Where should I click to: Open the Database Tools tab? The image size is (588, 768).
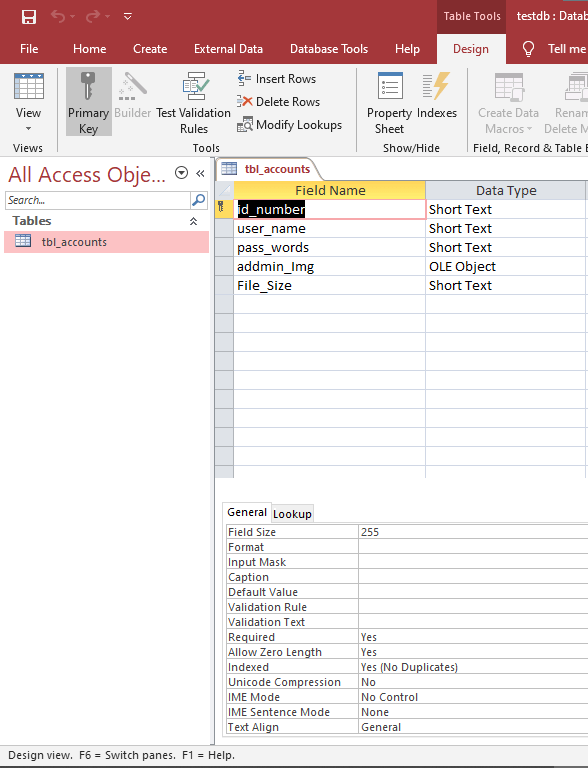[x=329, y=49]
